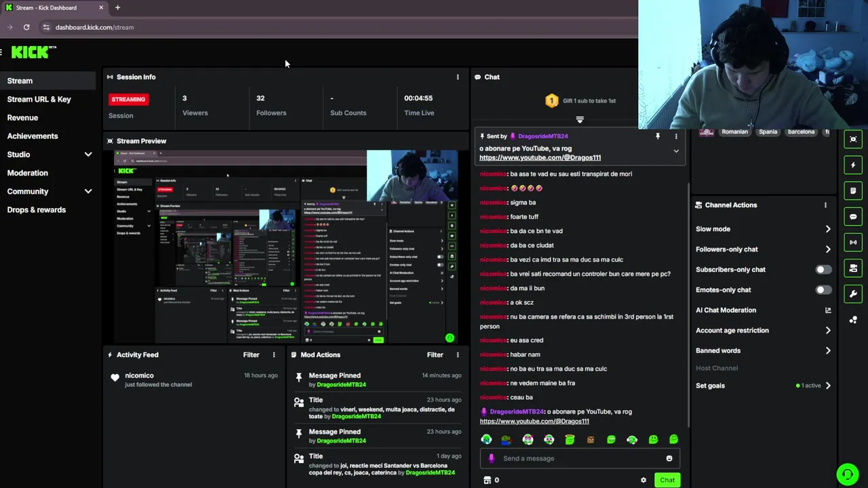Viewport: 868px width, 488px height.
Task: Click into Send a message field
Action: pos(580,458)
